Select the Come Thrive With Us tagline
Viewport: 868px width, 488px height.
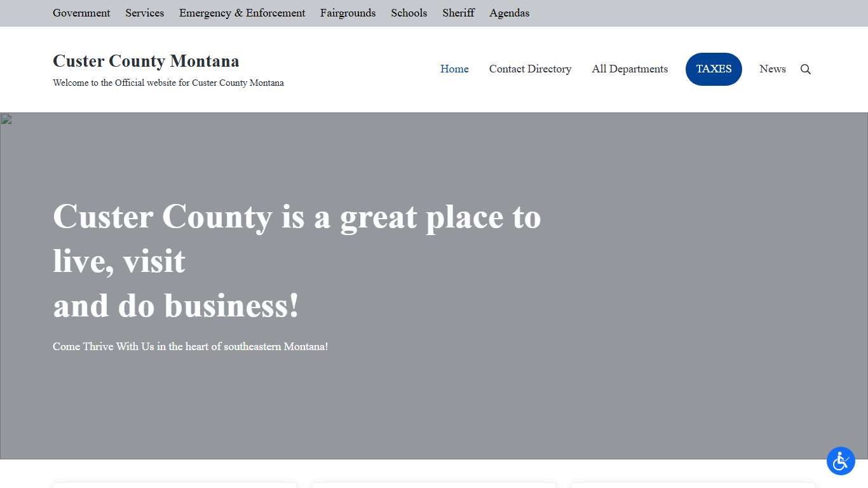(191, 346)
